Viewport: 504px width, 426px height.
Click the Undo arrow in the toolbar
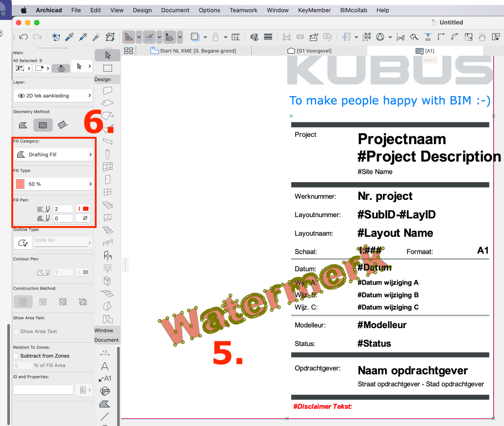(24, 37)
